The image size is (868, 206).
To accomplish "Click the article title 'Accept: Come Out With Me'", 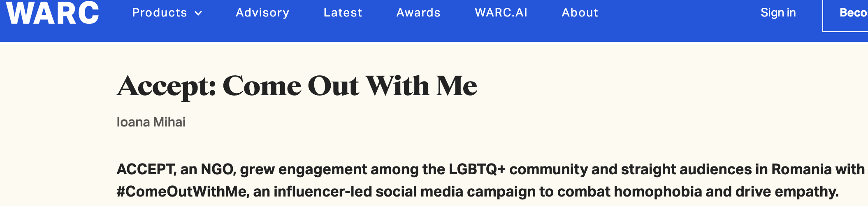I will tap(297, 86).
